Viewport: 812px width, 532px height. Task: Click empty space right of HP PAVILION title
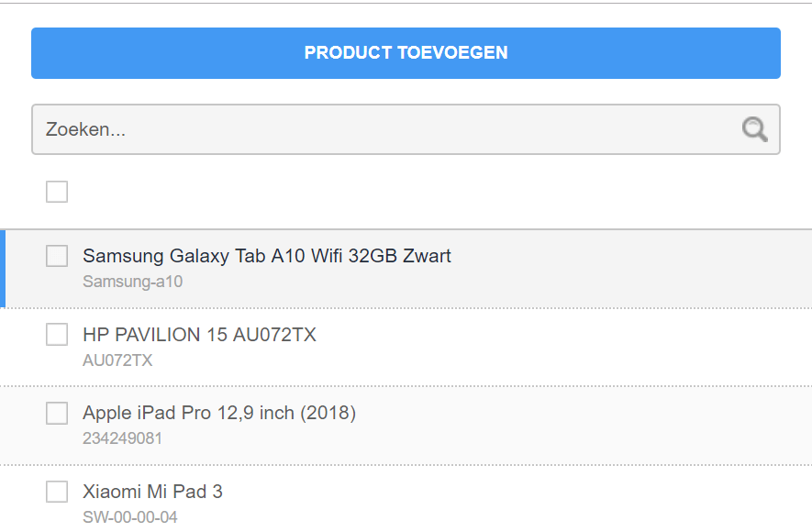(x=569, y=335)
